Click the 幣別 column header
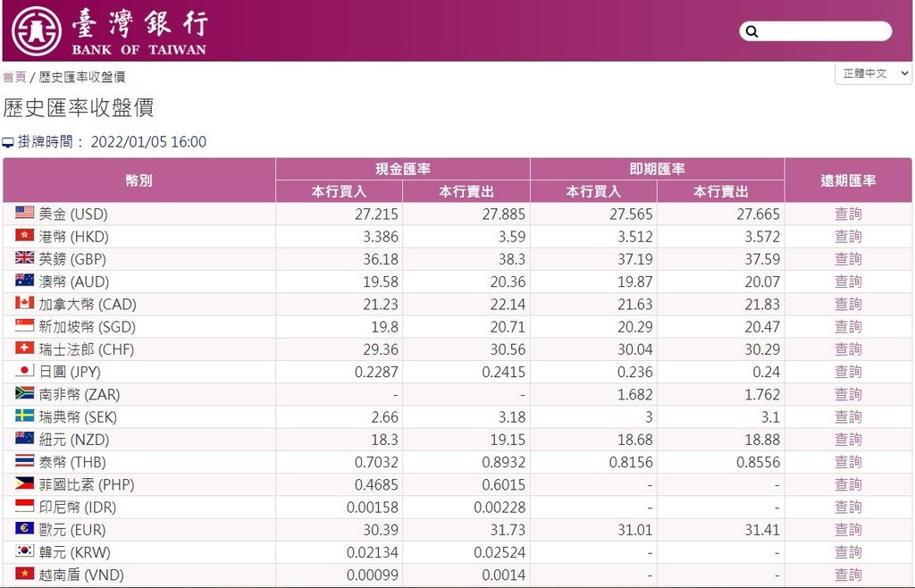Screen dimensions: 915x588 (139, 181)
